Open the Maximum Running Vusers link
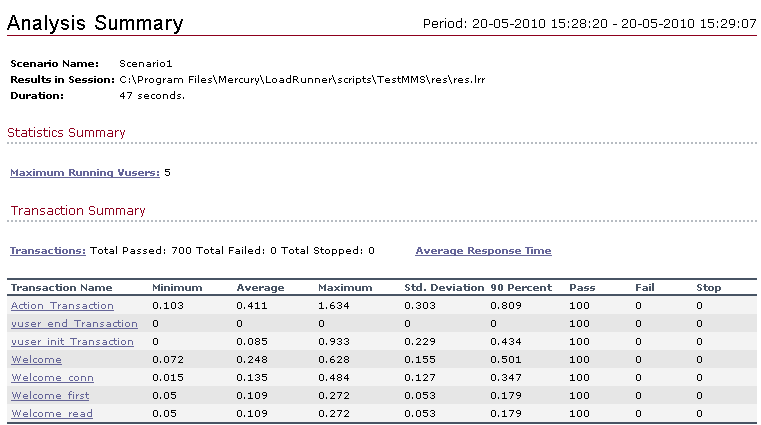The height and width of the screenshot is (425, 761). (85, 173)
